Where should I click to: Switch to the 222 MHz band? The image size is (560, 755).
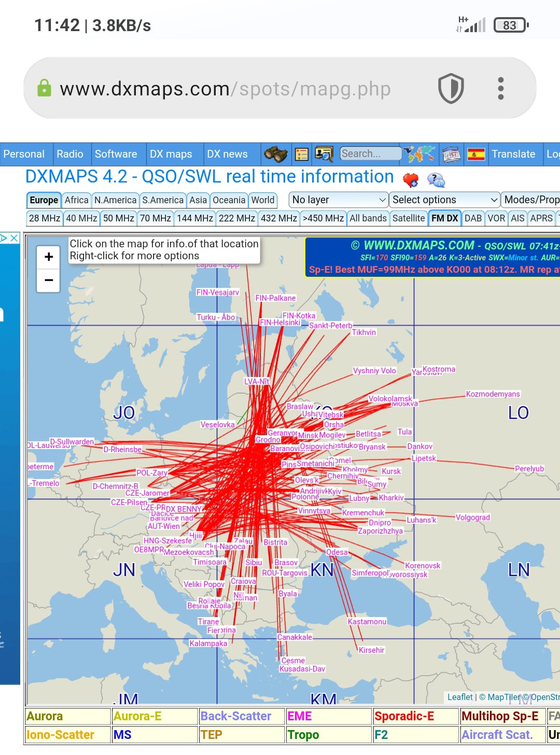pyautogui.click(x=237, y=218)
